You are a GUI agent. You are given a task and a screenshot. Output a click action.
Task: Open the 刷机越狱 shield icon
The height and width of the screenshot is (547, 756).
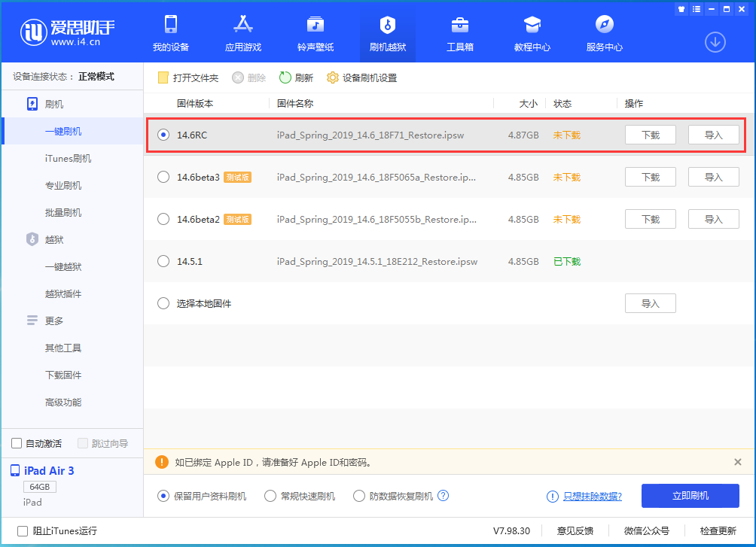point(388,25)
